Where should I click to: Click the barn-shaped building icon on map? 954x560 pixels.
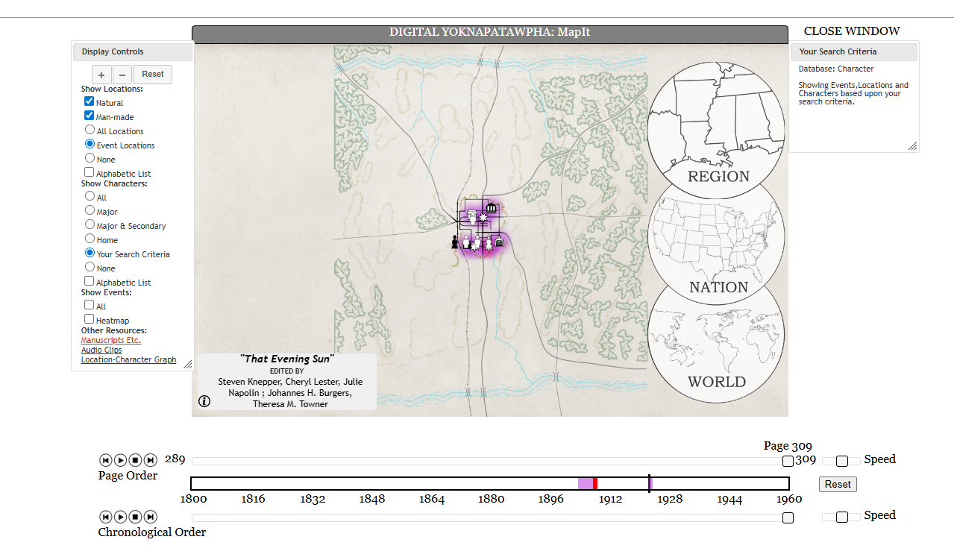pyautogui.click(x=499, y=242)
